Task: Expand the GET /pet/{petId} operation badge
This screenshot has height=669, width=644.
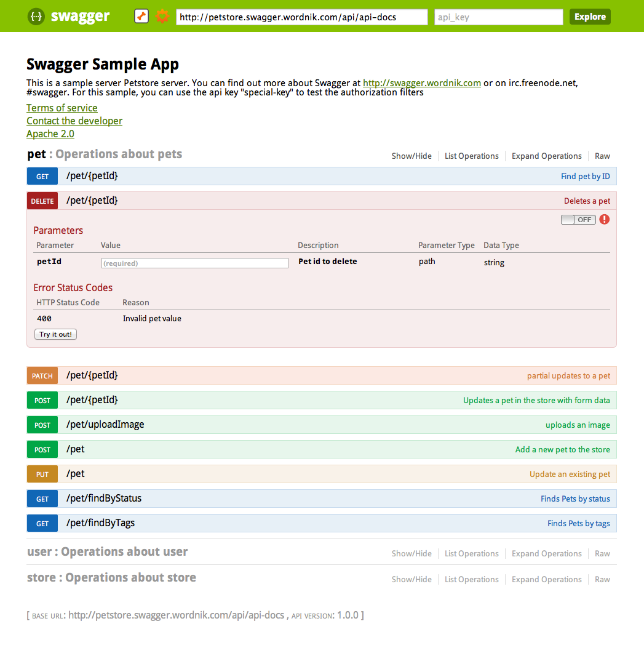Action: tap(42, 176)
